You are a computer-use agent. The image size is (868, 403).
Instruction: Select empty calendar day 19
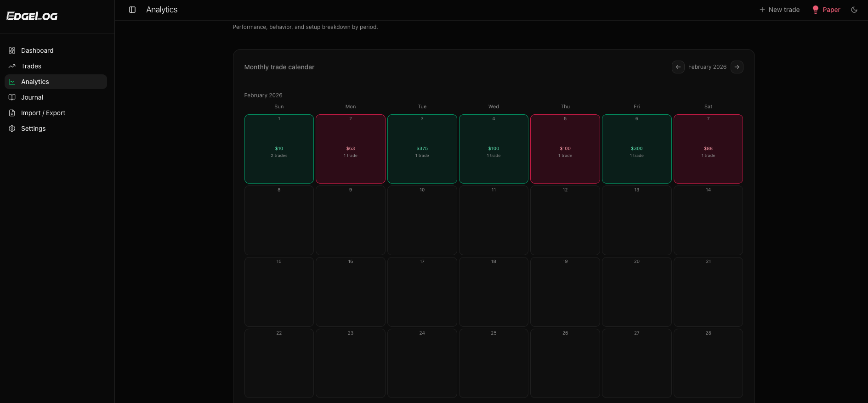coord(565,292)
